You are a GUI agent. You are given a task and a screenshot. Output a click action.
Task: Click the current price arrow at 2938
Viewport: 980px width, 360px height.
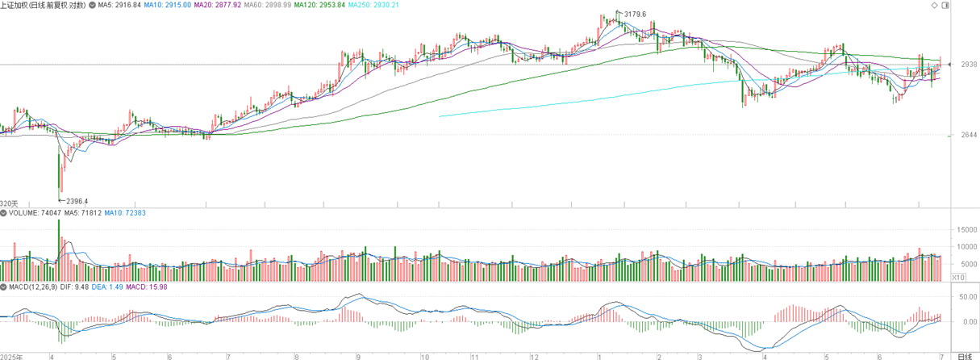point(951,64)
